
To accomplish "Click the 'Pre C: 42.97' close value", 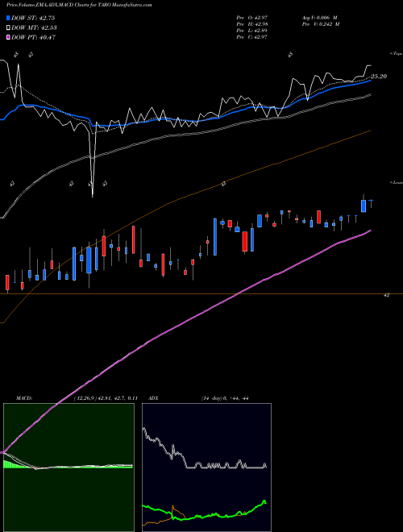I will [252, 37].
